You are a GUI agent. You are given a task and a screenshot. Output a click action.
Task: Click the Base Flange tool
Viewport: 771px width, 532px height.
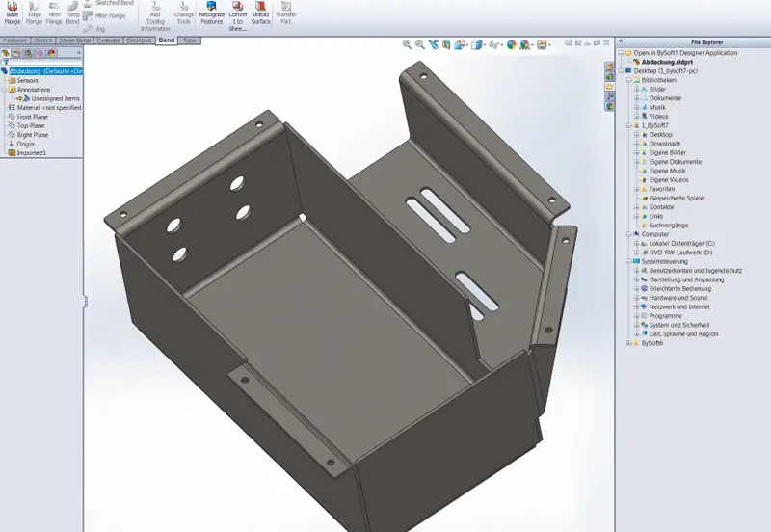tap(13, 14)
